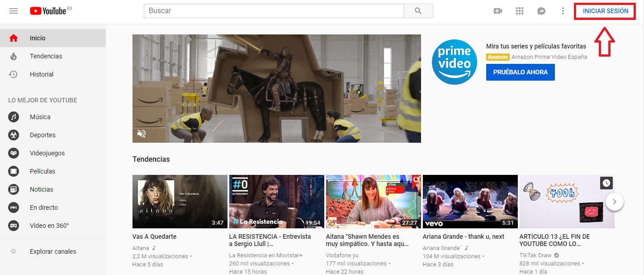Focus the Buscar search field
The width and height of the screenshot is (644, 275).
(274, 11)
